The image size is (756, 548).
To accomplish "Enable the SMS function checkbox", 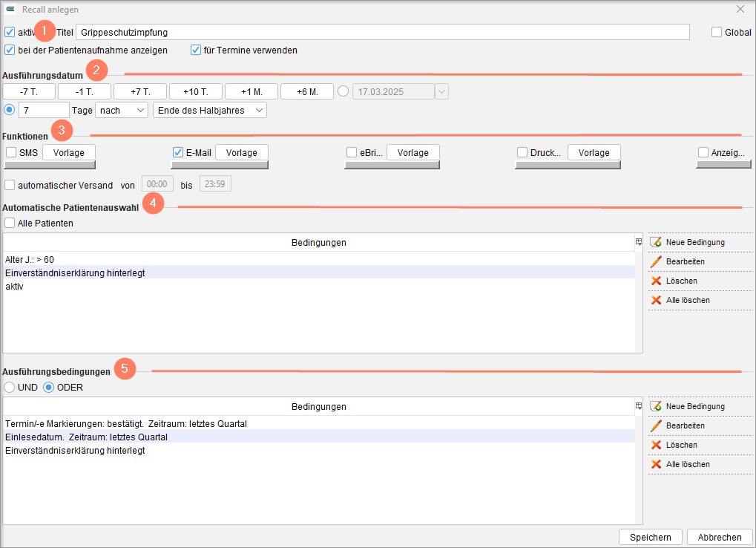I will point(11,152).
